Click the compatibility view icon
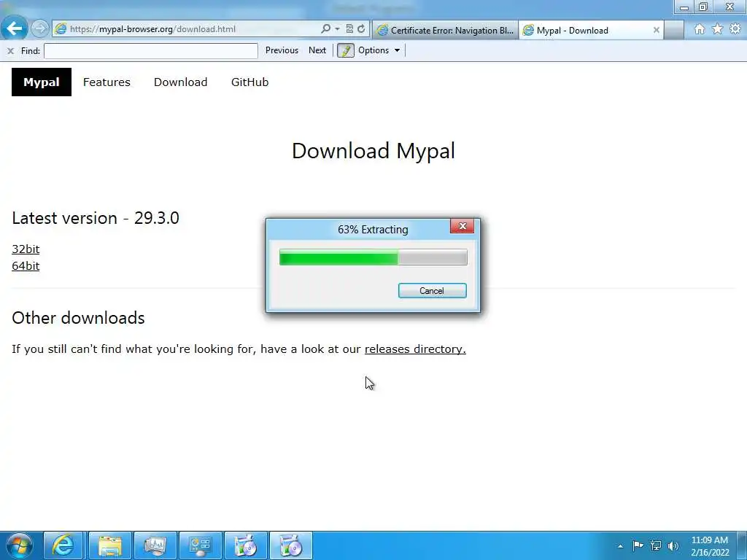 pyautogui.click(x=349, y=28)
